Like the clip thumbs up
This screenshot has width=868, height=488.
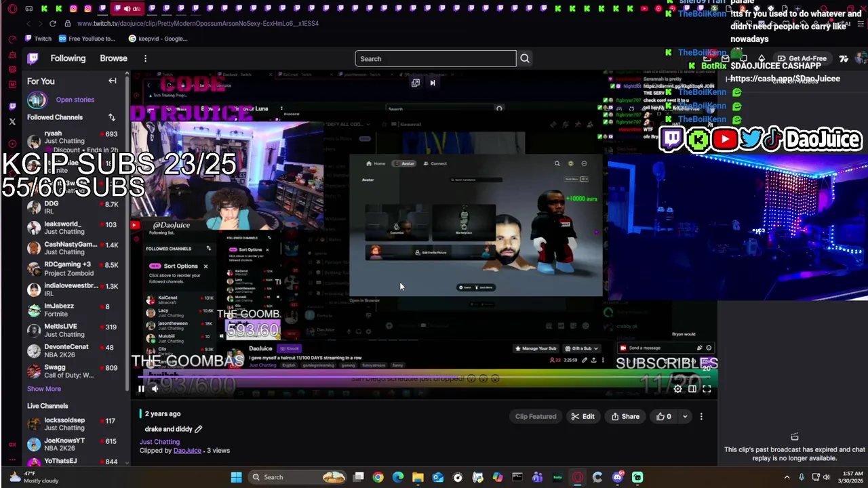[x=664, y=417]
